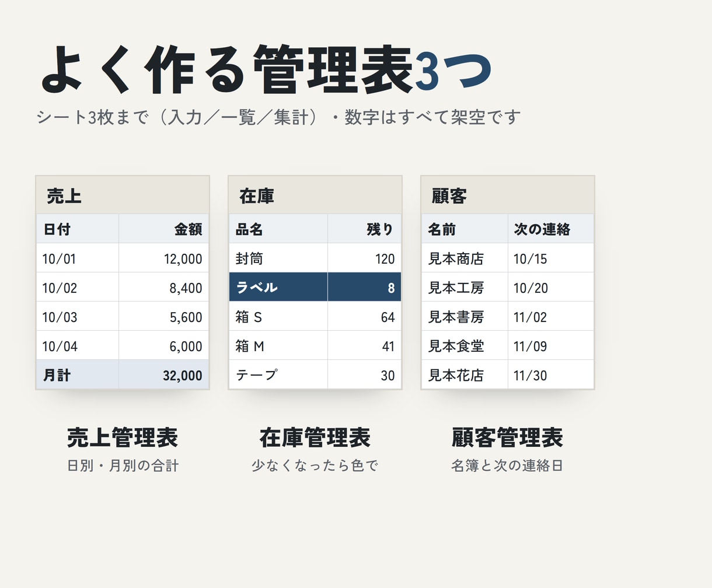Select the 8,400 amount cell

coord(164,287)
